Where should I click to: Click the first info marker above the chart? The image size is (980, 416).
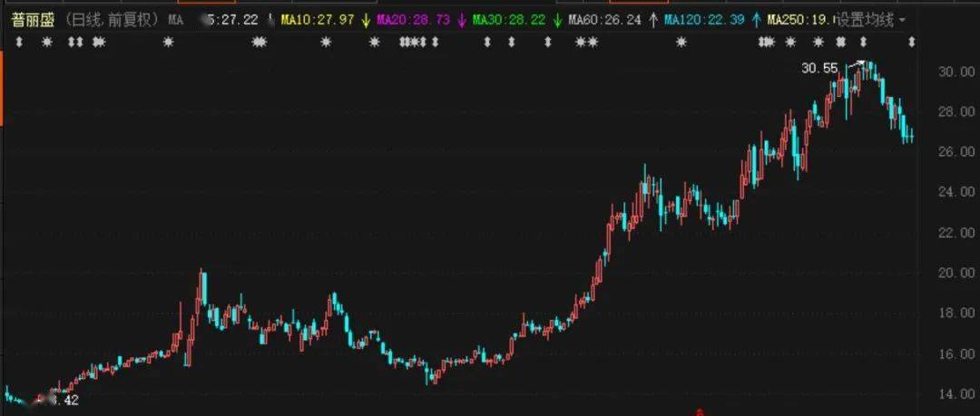[x=19, y=43]
